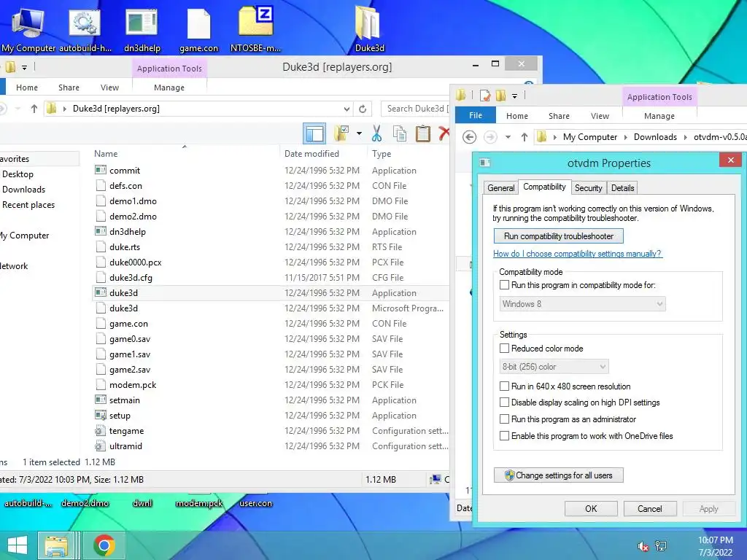
Task: Open the Share ribbon tab in Duke3d window
Action: tap(69, 87)
